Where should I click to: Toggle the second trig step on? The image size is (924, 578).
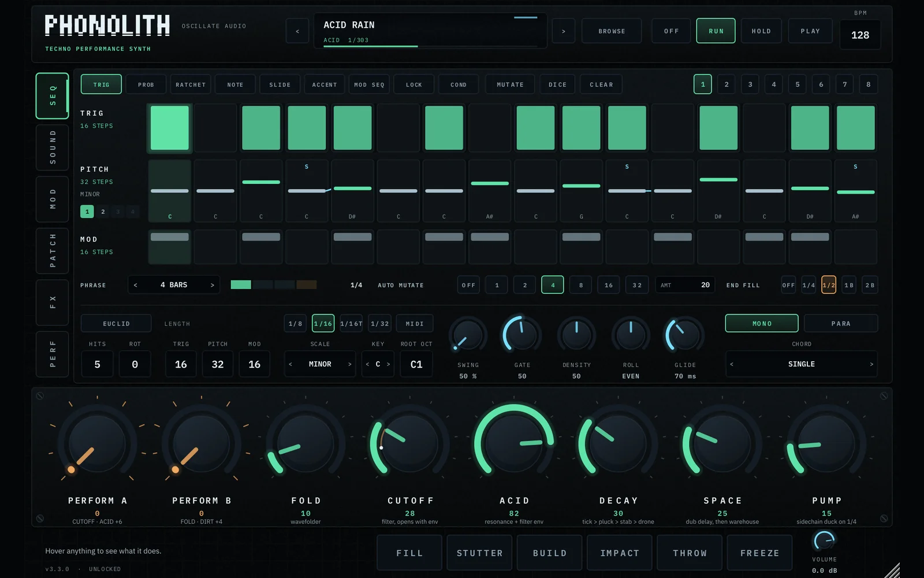pos(215,128)
